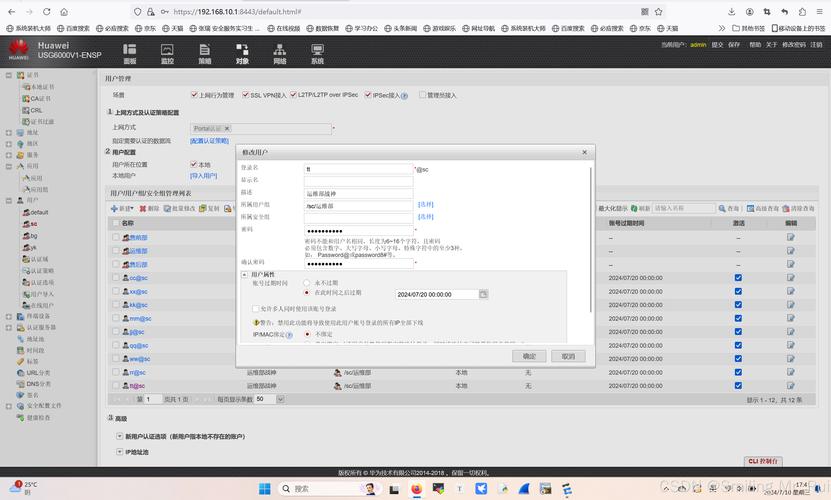Toggle the 管理员接入 checkbox
This screenshot has width=831, height=500.
tap(422, 94)
